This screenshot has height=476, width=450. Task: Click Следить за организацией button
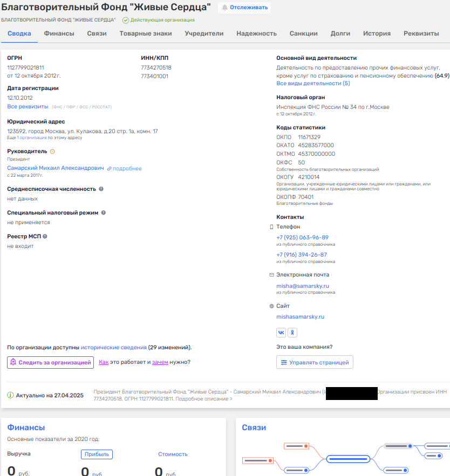coord(50,362)
